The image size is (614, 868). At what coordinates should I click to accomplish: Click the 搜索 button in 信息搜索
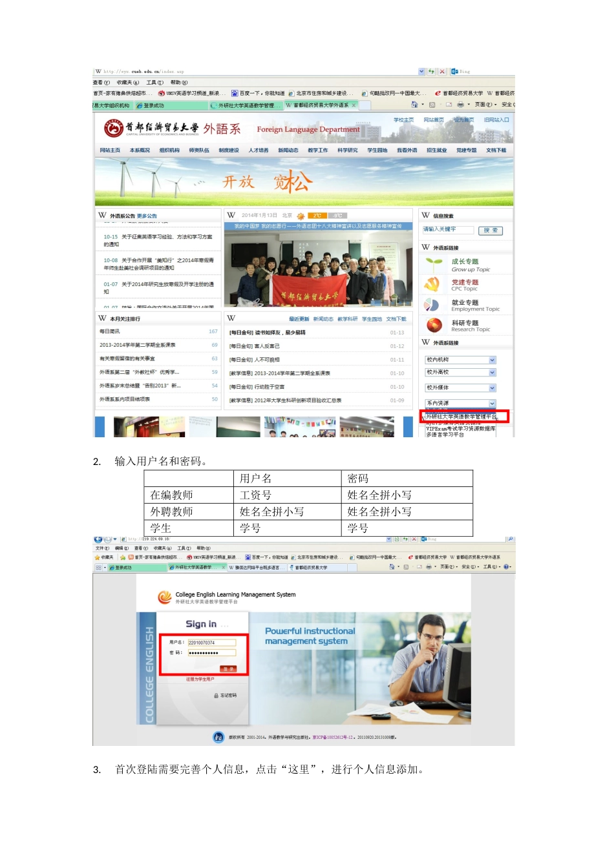pos(491,231)
